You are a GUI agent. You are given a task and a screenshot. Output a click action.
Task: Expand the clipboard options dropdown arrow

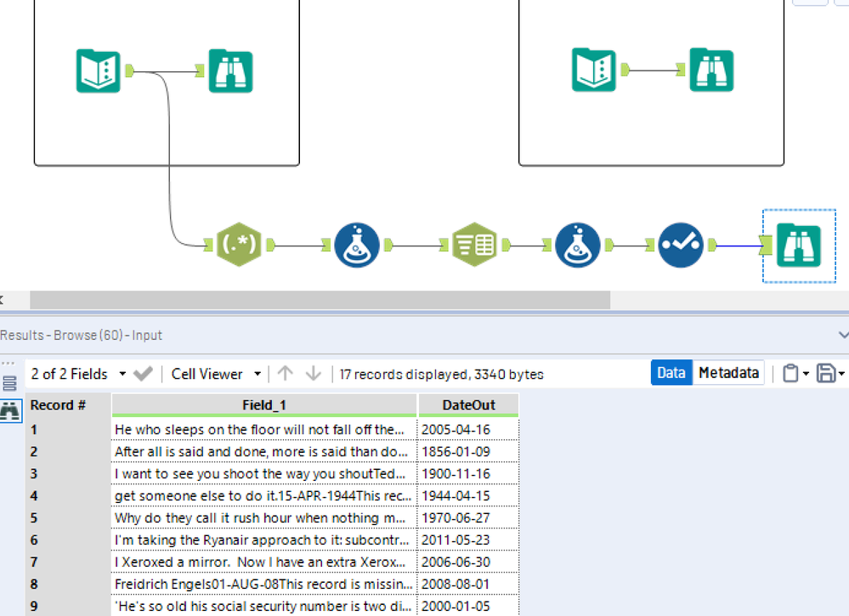(x=806, y=374)
